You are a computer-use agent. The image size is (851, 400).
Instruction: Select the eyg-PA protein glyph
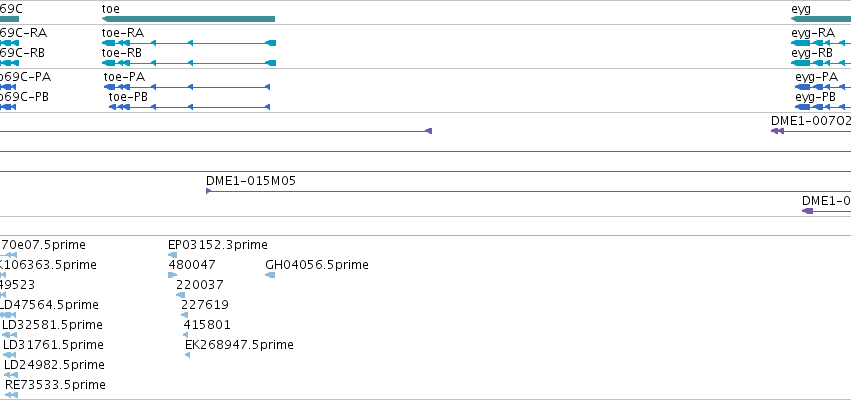coord(823,87)
